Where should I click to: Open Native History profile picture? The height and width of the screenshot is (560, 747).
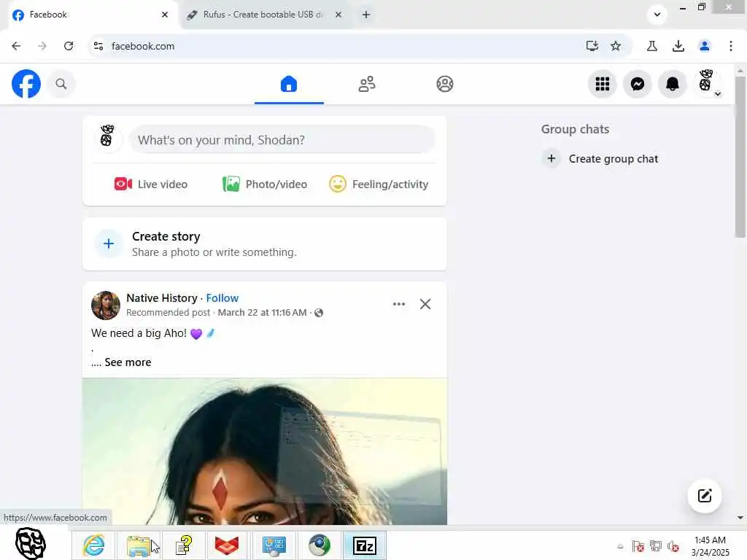[x=106, y=306]
